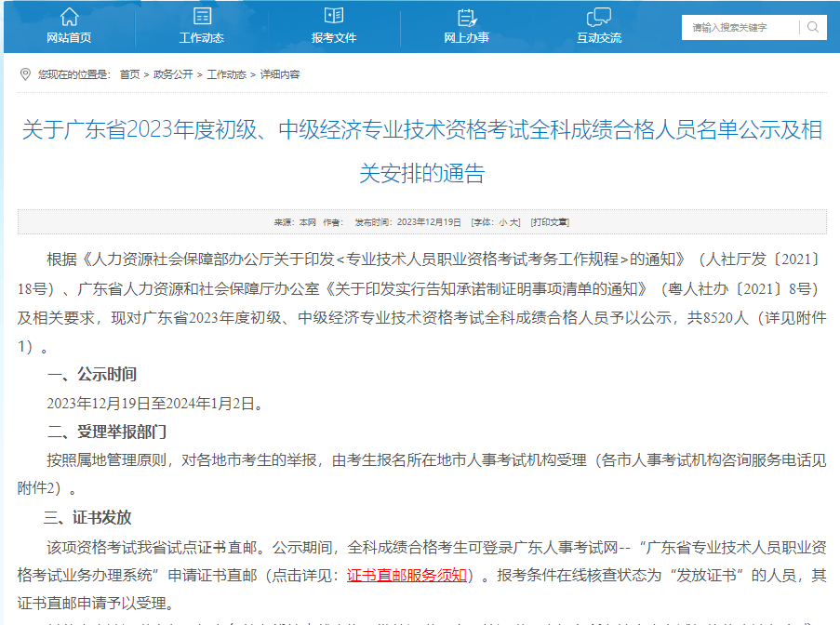Screen dimensions: 840x625
Task: Click the open book icon above 报考文件
Action: pos(334,16)
